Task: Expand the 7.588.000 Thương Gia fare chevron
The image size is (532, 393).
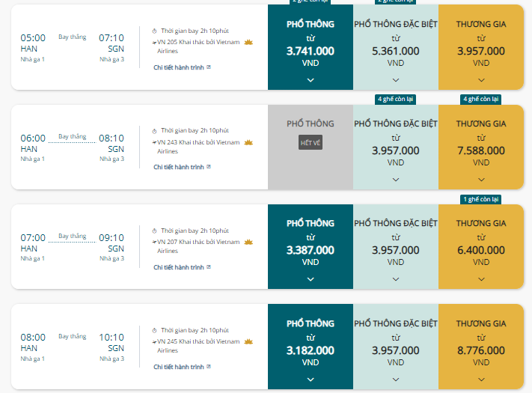Action: coord(481,179)
